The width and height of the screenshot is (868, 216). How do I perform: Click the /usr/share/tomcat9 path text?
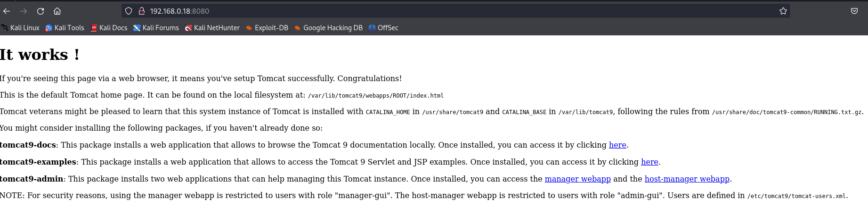tap(453, 112)
